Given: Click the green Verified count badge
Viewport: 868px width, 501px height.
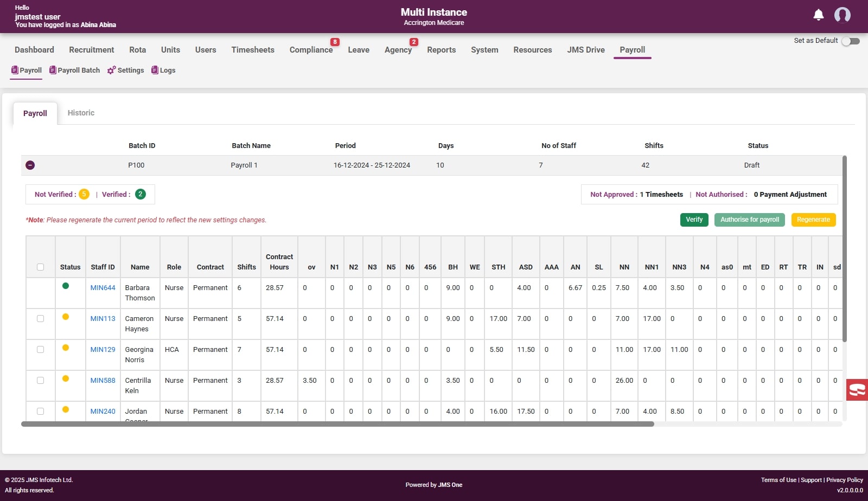Looking at the screenshot, I should [x=141, y=194].
